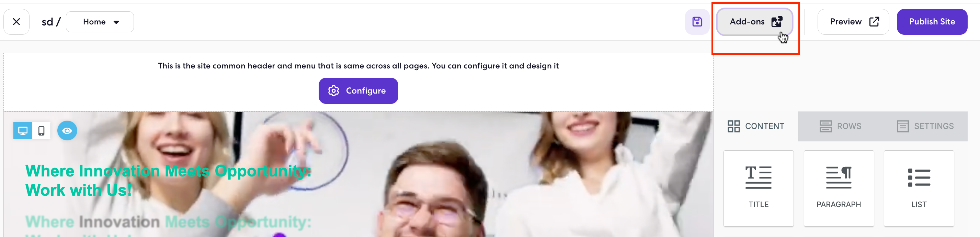Open the Add-ons panel
The width and height of the screenshot is (980, 237).
755,22
